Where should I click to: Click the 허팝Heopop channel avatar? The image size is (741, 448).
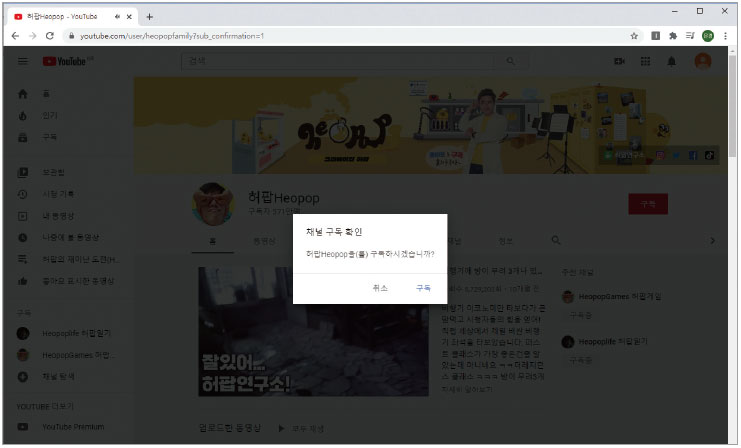point(213,204)
